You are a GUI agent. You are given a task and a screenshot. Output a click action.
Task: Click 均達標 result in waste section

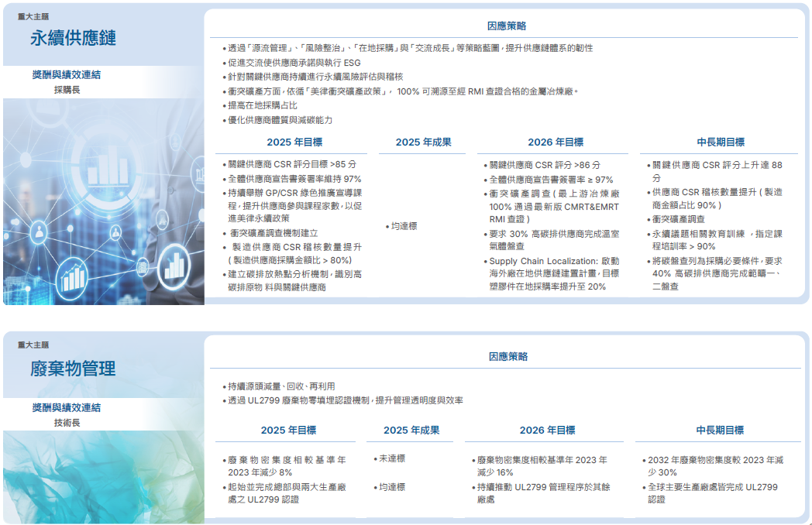pos(390,487)
